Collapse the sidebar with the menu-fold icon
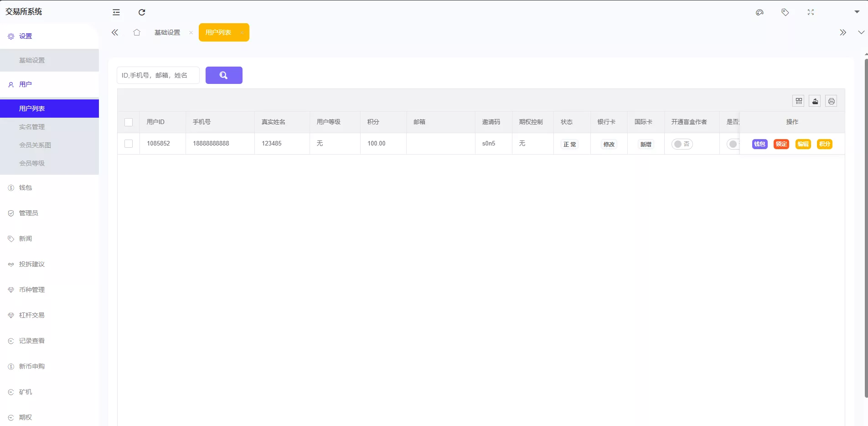 (116, 12)
